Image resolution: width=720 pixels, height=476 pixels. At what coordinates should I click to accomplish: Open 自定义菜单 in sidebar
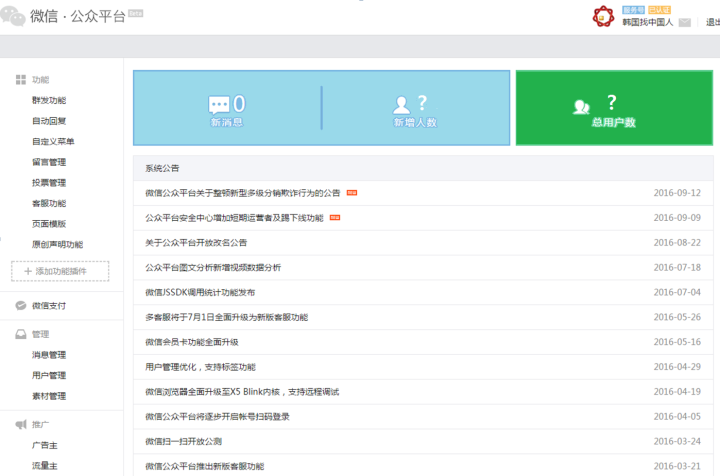pyautogui.click(x=53, y=142)
